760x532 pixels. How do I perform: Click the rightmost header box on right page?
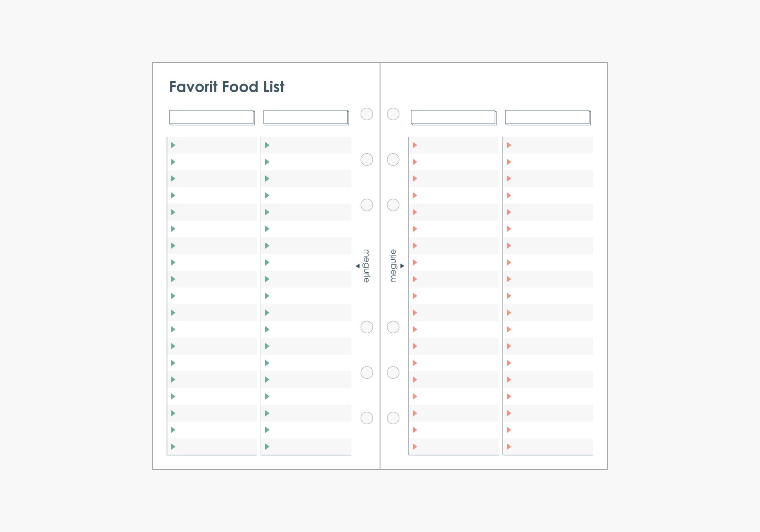click(x=547, y=117)
